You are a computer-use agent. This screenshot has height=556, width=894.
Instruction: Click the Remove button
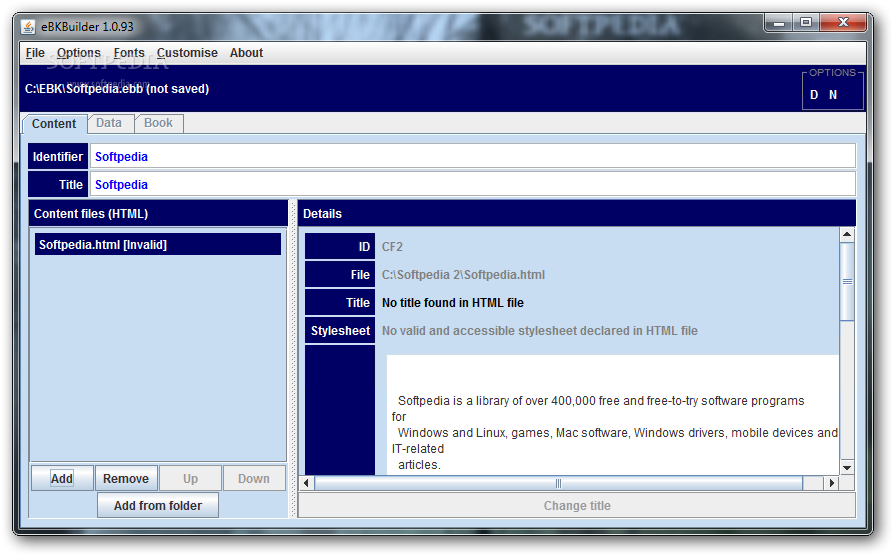(126, 478)
